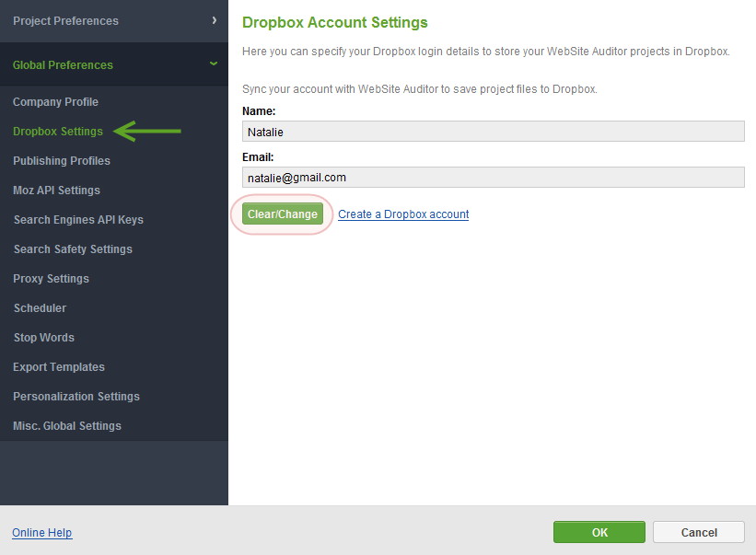Viewport: 756px width, 555px height.
Task: Click the Clear/Change button
Action: tap(283, 214)
